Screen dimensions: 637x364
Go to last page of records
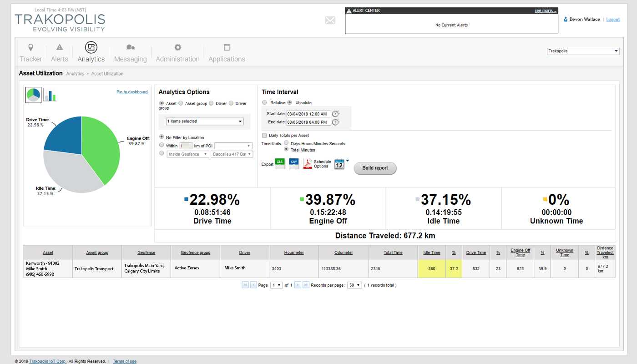(x=306, y=285)
